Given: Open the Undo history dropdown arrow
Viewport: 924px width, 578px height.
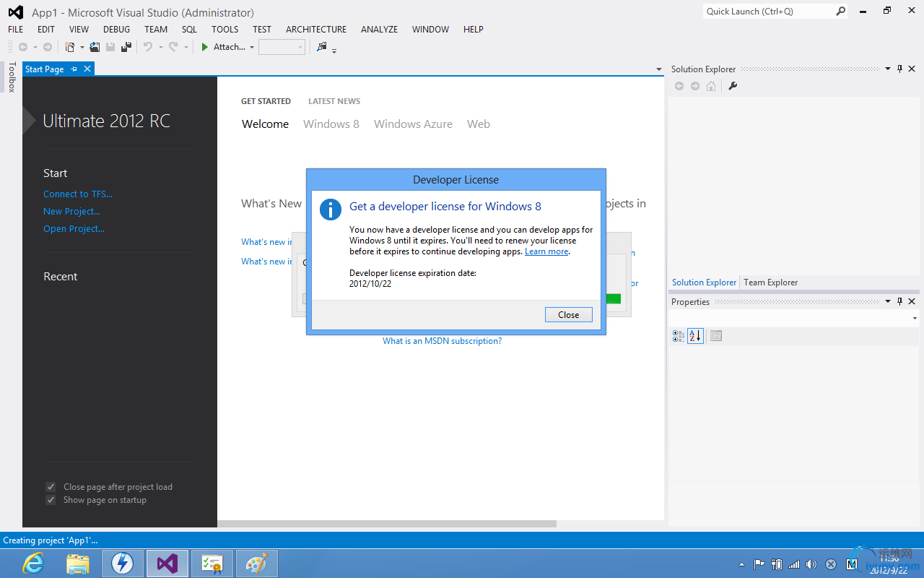Looking at the screenshot, I should coord(160,48).
